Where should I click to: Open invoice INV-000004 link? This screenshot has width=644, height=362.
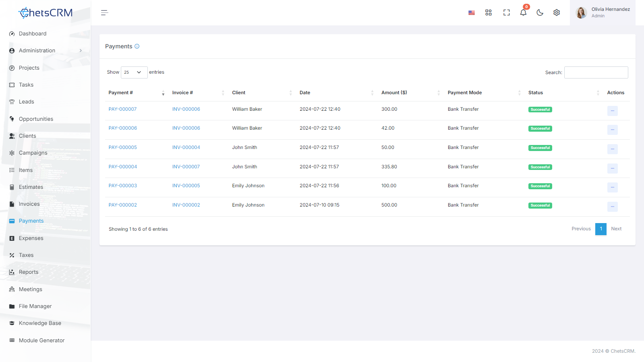click(x=186, y=147)
